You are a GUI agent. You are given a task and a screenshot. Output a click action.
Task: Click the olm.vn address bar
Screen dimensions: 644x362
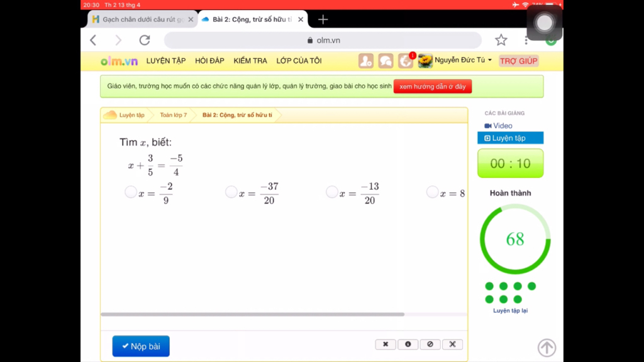[x=323, y=40]
